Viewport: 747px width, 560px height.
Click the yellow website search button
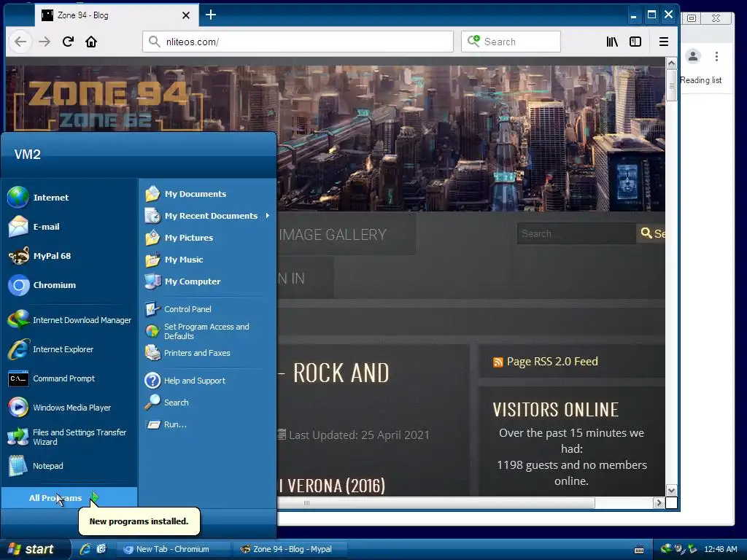pos(651,234)
